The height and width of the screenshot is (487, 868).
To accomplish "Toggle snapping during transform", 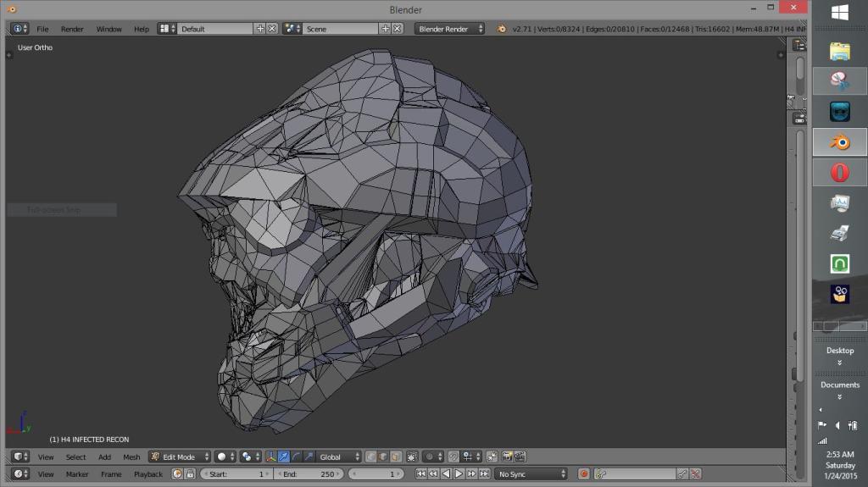I will (x=453, y=457).
